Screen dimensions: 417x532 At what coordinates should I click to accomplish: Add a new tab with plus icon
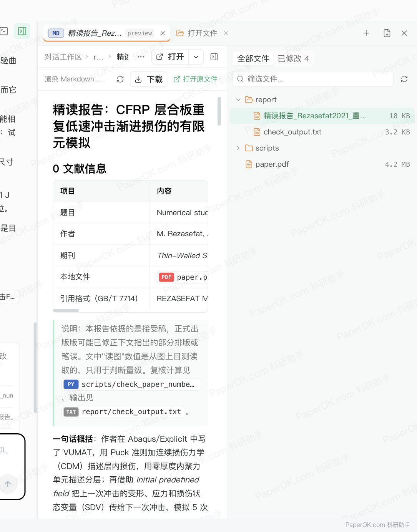click(366, 33)
